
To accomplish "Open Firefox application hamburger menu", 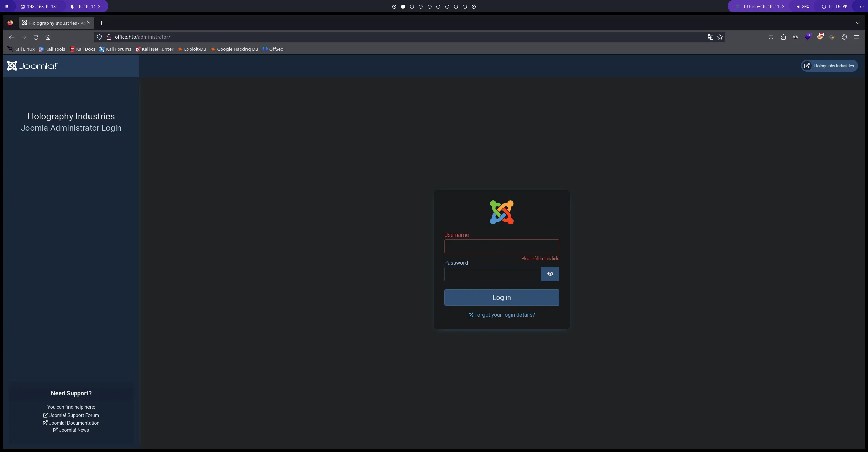I will 856,37.
